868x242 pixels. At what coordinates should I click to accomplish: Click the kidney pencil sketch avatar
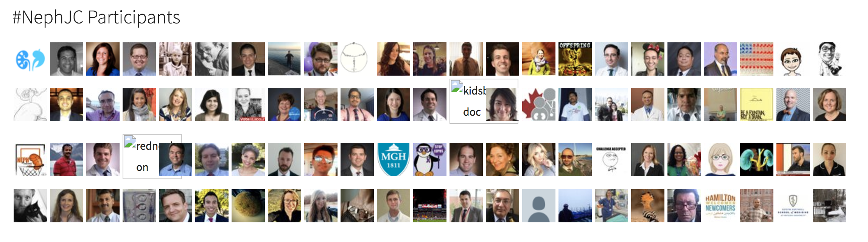coord(30,104)
